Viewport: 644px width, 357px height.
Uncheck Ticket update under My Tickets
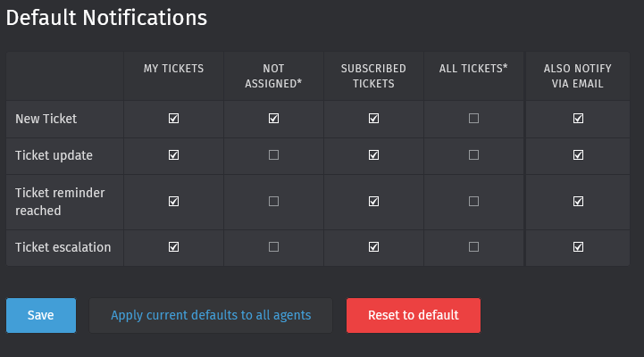click(x=174, y=154)
